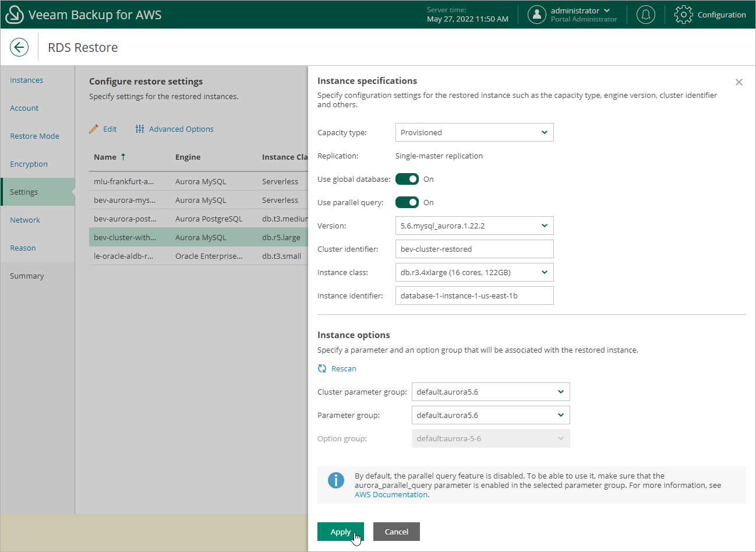Toggle the Use parallel query switch

click(407, 202)
